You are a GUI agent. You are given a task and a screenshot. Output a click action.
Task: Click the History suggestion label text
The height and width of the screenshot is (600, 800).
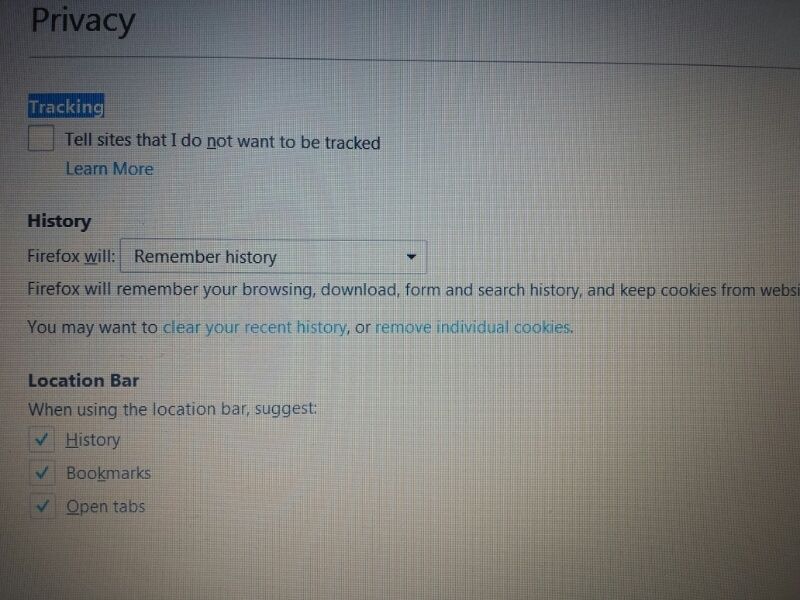point(93,440)
